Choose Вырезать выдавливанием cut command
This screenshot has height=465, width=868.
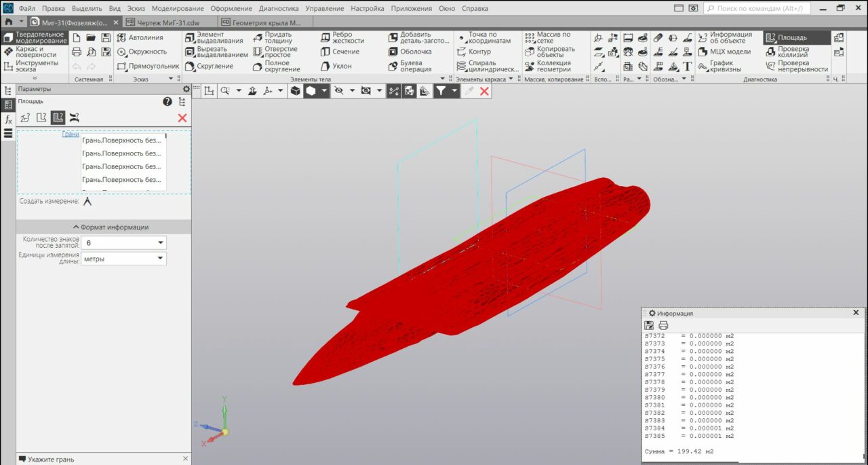(x=216, y=52)
